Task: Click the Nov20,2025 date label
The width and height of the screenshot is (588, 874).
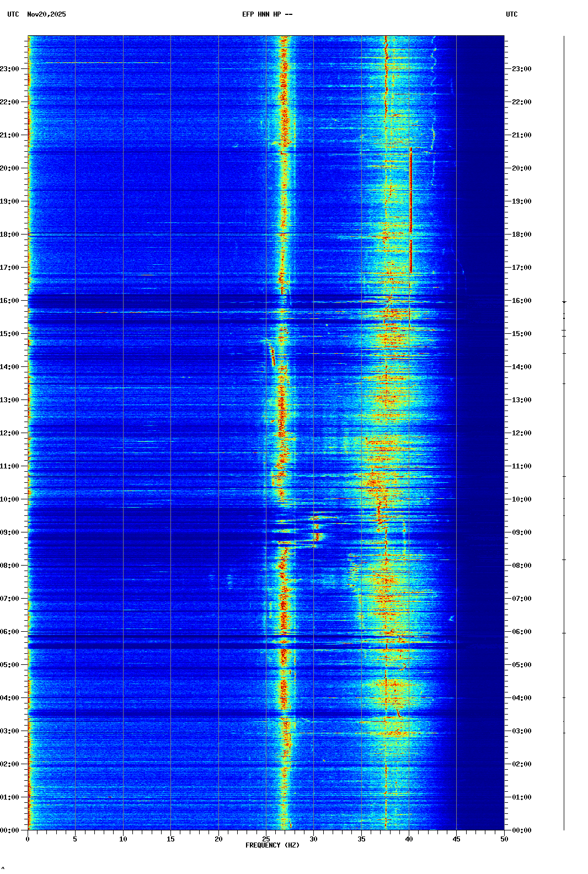Action: (46, 14)
